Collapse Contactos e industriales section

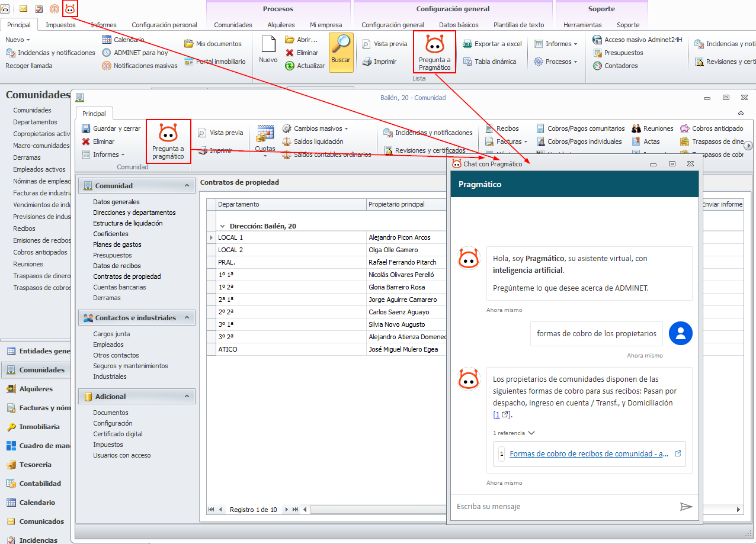(x=187, y=317)
